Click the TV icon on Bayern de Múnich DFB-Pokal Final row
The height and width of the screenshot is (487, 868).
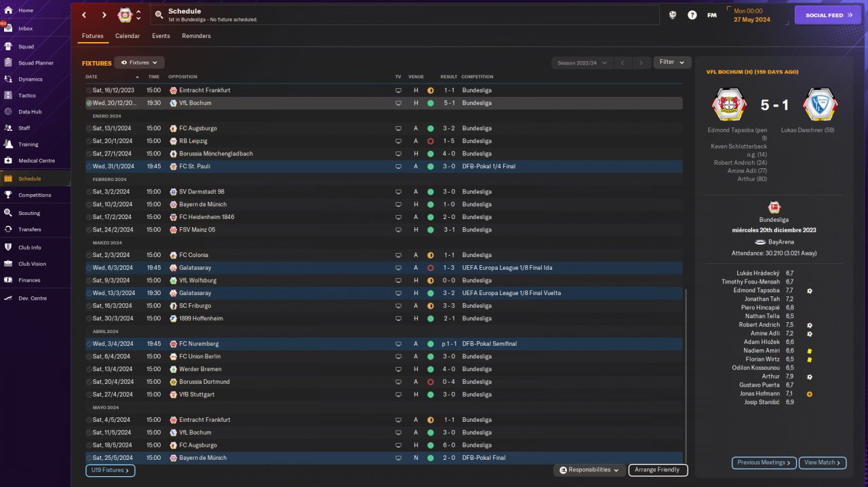[399, 458]
